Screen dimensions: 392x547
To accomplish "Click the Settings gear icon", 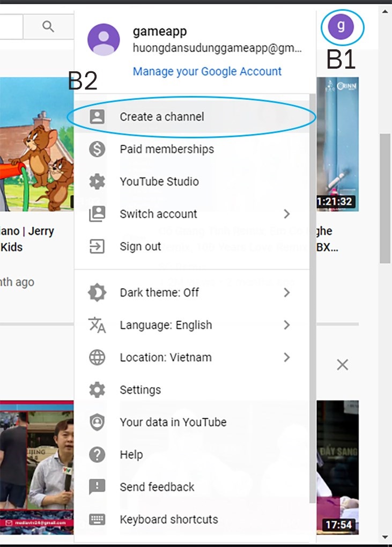I will pos(97,390).
